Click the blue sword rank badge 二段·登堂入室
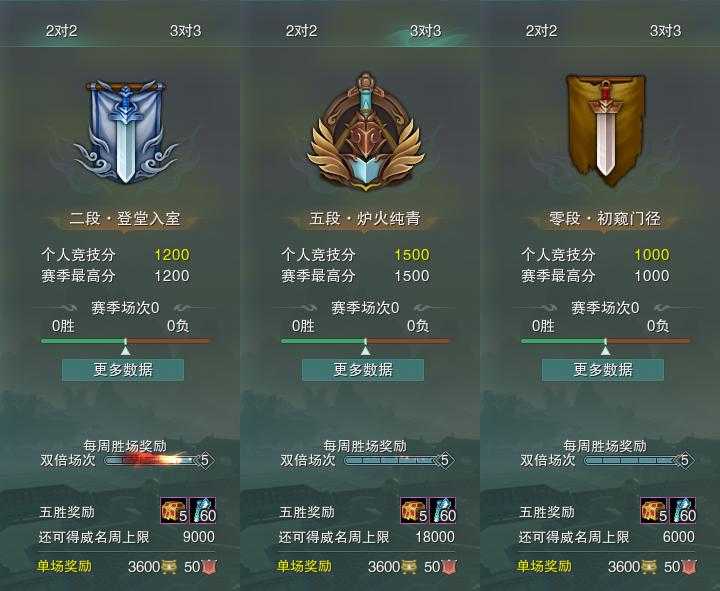Screen dimensions: 720x591 click(x=125, y=132)
